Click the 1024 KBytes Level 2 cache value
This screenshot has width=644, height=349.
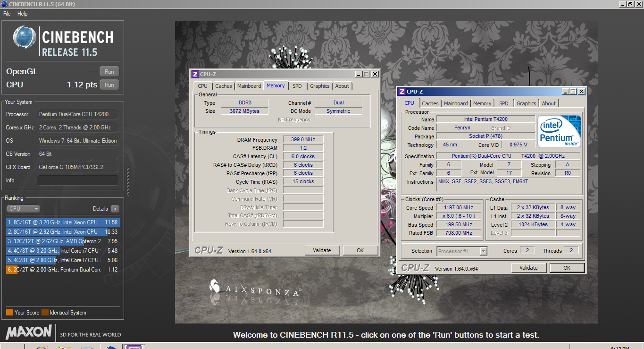point(533,225)
